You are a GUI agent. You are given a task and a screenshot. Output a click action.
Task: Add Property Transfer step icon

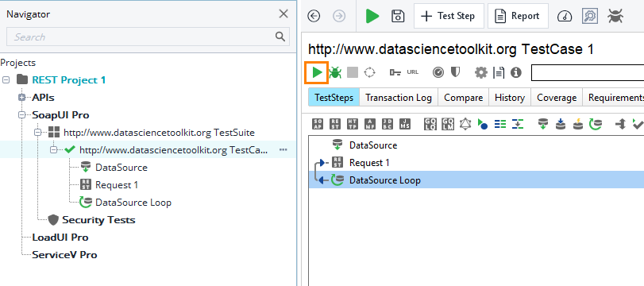pyautogui.click(x=518, y=124)
